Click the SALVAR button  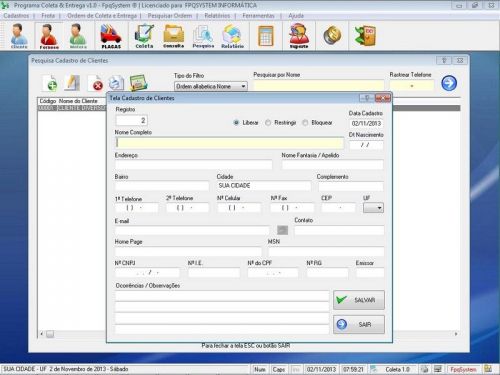tap(359, 300)
